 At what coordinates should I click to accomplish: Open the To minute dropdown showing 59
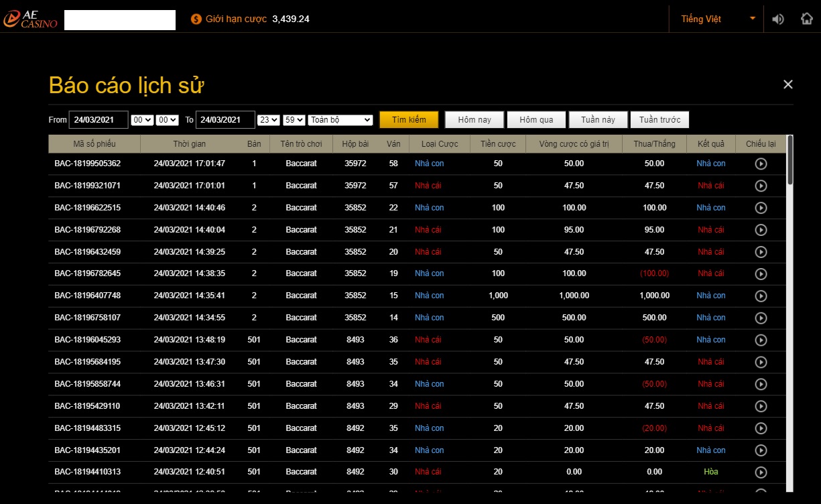[294, 120]
